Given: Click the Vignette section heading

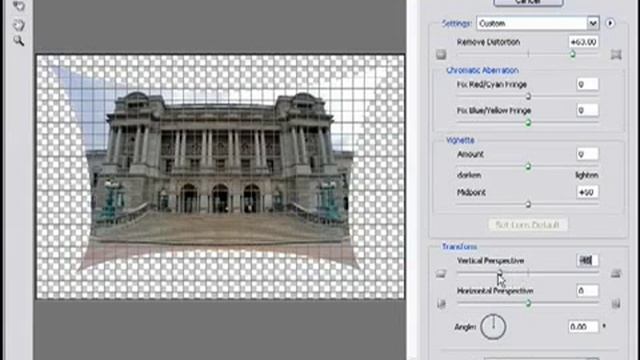Looking at the screenshot, I should tap(460, 140).
